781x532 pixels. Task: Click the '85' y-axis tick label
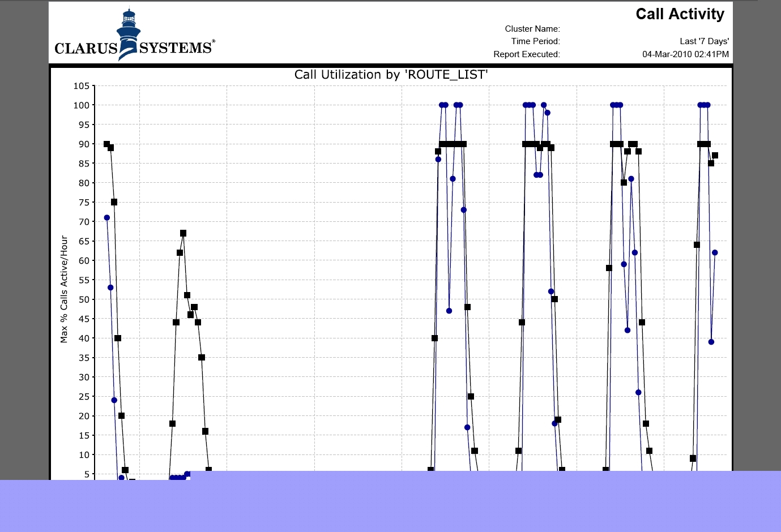(84, 164)
